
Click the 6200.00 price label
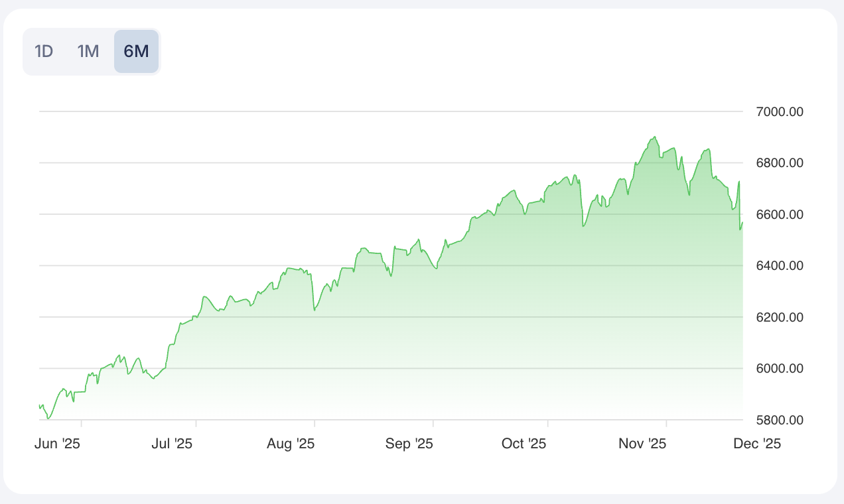click(780, 317)
